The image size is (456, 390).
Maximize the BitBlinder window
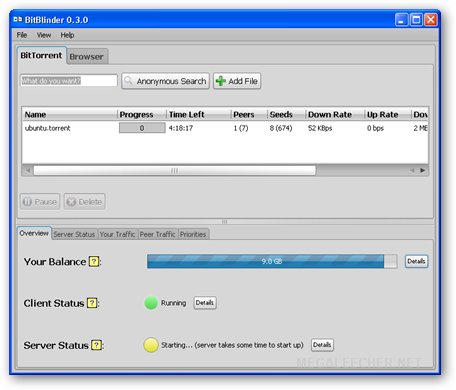pyautogui.click(x=416, y=20)
